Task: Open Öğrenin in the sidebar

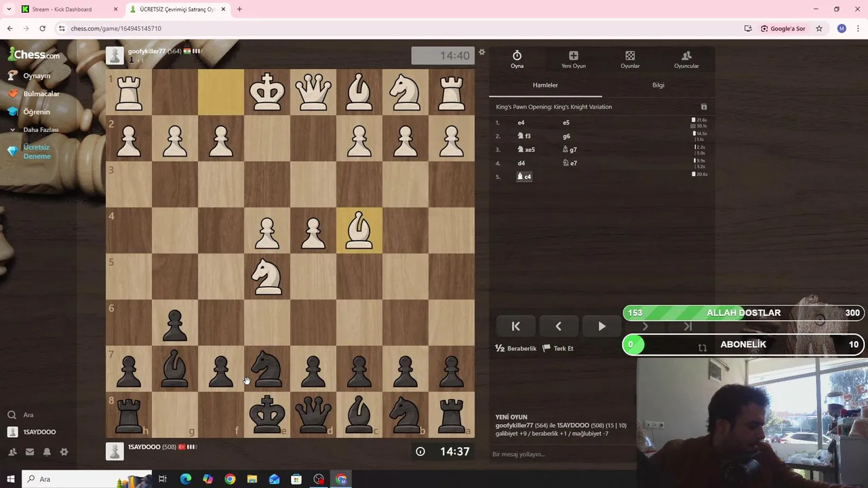Action: tap(36, 112)
